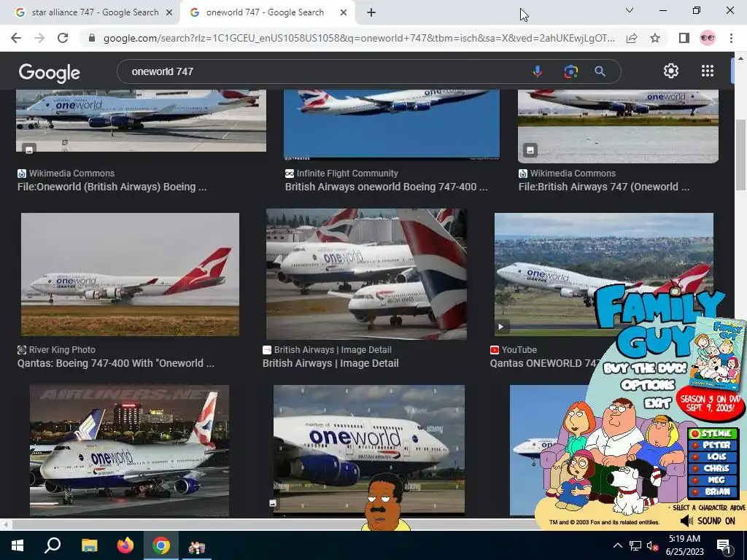Close the 'star alliance 747' tab
The height and width of the screenshot is (560, 747).
(169, 13)
